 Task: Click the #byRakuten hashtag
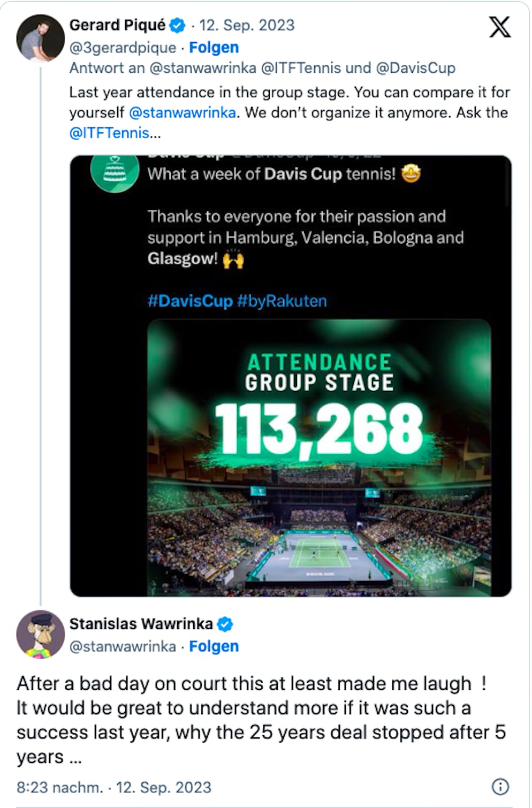point(282,301)
